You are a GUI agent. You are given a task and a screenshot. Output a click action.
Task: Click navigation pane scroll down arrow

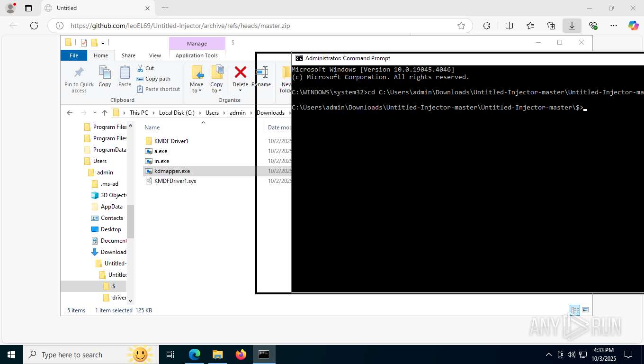131,300
